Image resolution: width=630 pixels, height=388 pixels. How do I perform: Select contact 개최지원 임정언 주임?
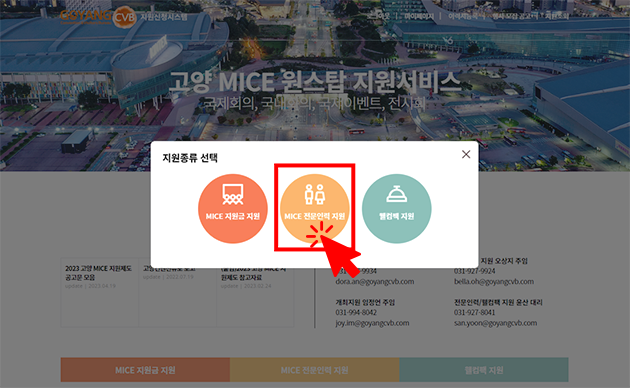(x=365, y=302)
